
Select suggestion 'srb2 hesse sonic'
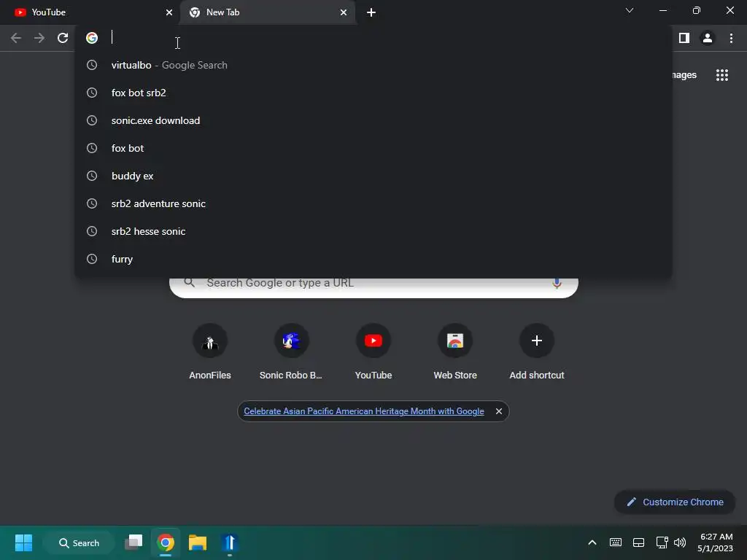point(373,231)
